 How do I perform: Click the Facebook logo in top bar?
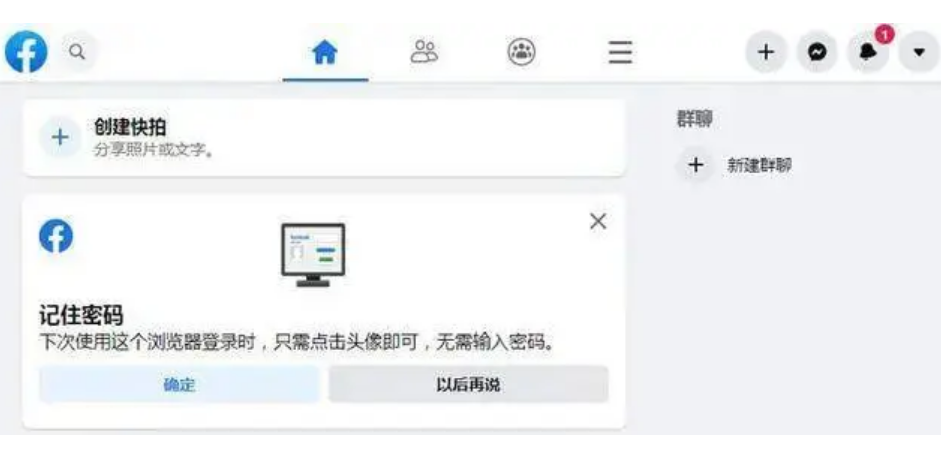[26, 52]
